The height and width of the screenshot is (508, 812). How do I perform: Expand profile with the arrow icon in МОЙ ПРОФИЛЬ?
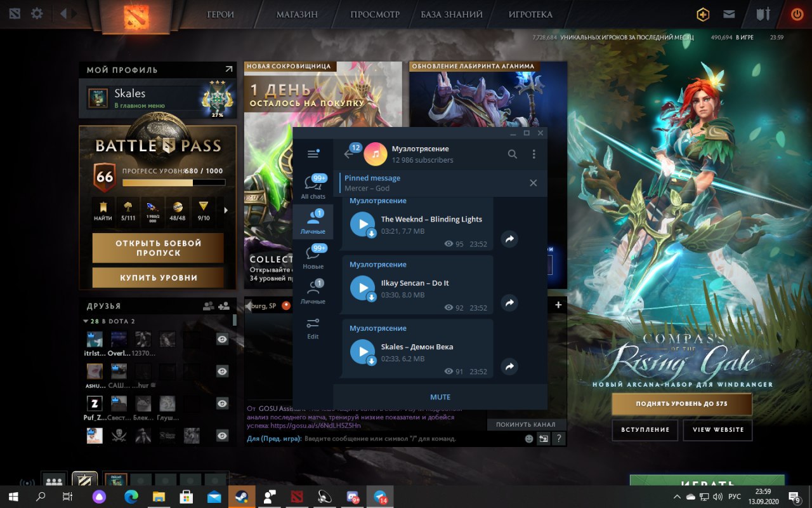click(x=228, y=69)
